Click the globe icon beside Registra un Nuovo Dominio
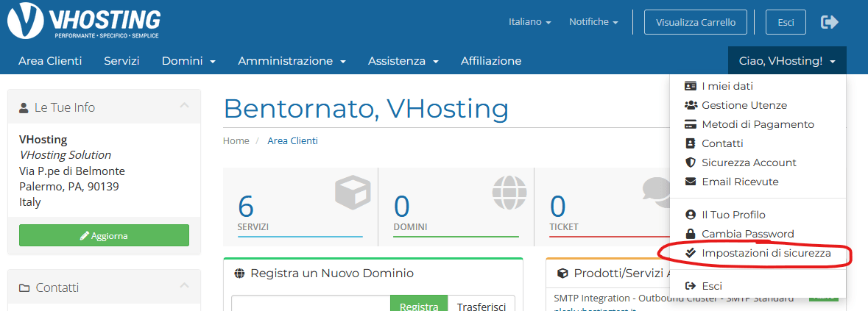Screen dimensions: 868x311 click(240, 274)
